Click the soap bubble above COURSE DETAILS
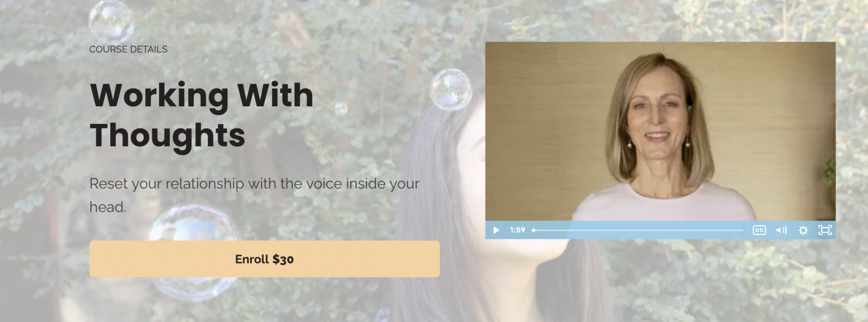Viewport: 868px width, 322px height. click(111, 21)
